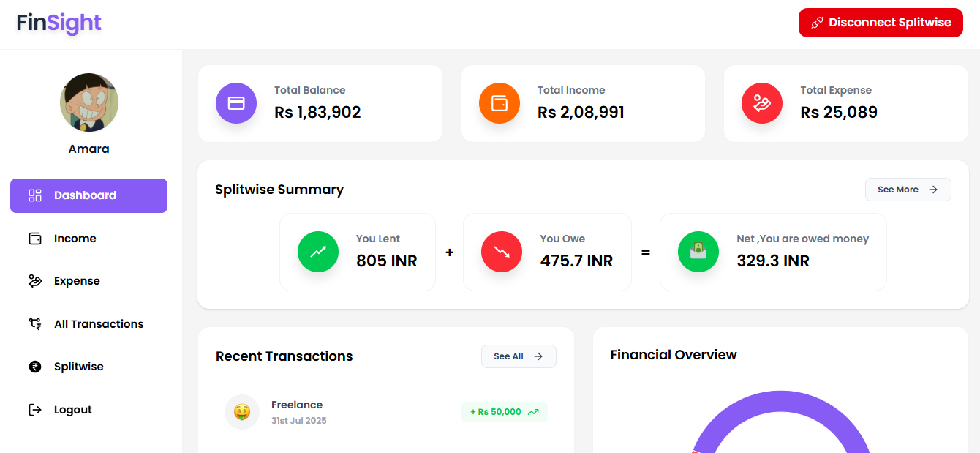Click the red You Owe trend-down icon

(x=502, y=252)
